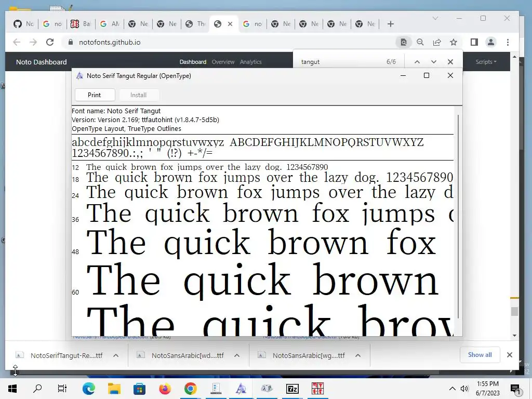Open Windows taskbar search

coord(37,389)
